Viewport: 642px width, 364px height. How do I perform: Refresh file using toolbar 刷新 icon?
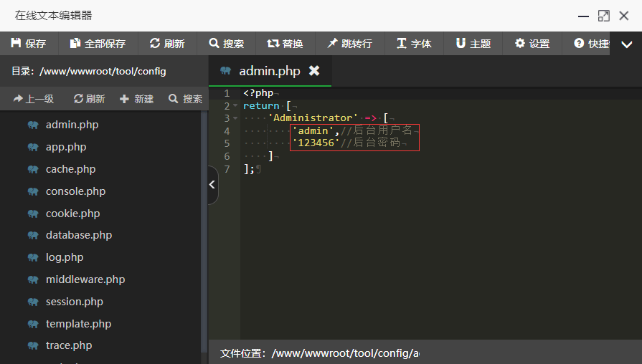tap(155, 43)
